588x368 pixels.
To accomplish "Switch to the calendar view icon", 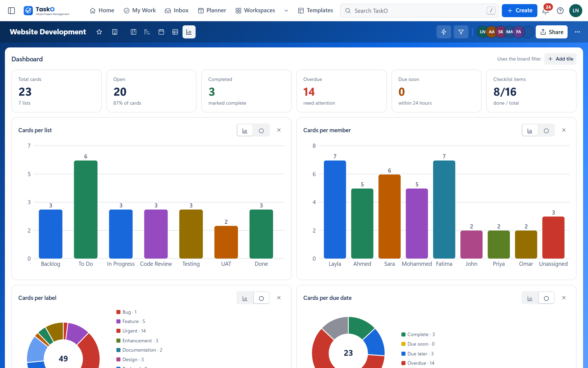I will tap(161, 32).
